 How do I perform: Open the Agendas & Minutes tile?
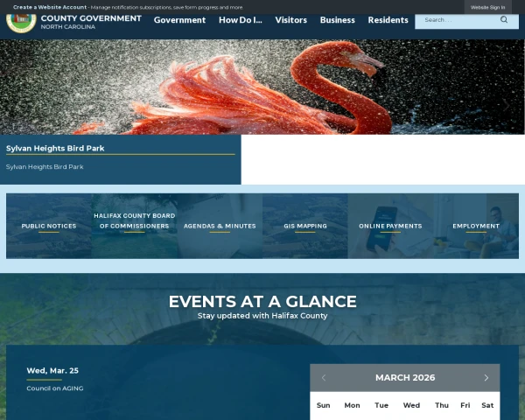(x=220, y=226)
